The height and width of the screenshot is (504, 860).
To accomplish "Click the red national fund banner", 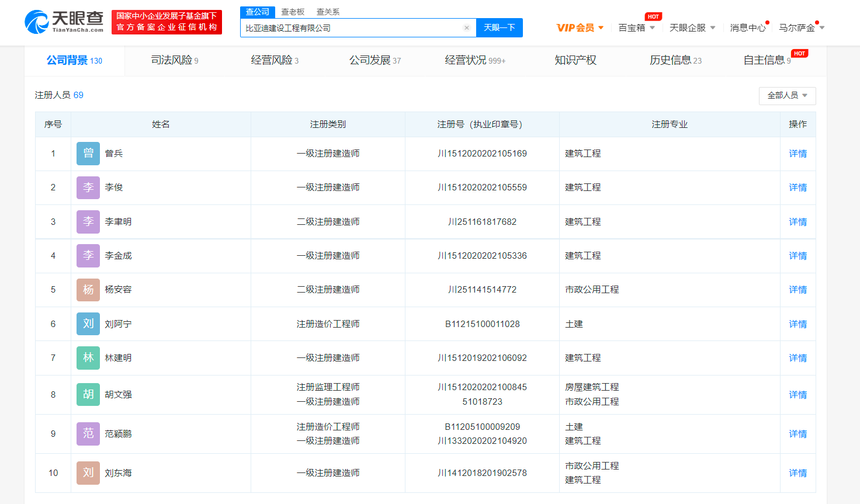I will tap(167, 22).
